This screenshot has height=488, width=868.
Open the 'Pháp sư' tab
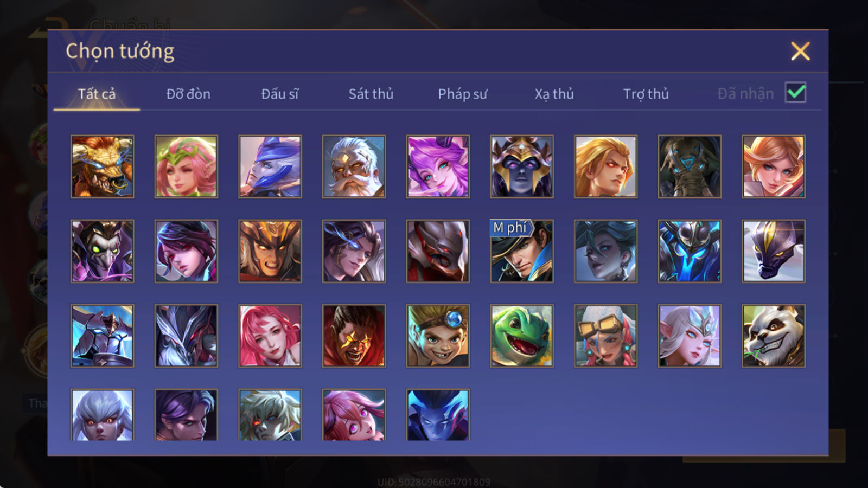tap(462, 94)
